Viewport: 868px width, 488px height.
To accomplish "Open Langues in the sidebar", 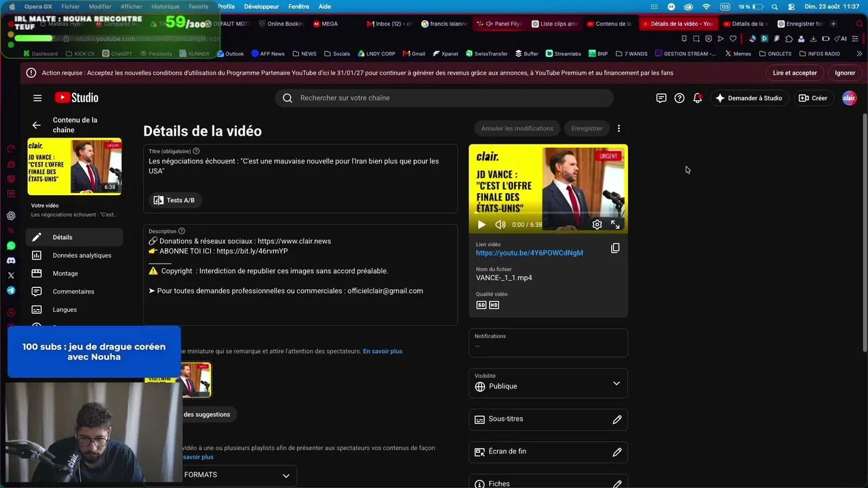I will (x=75, y=310).
